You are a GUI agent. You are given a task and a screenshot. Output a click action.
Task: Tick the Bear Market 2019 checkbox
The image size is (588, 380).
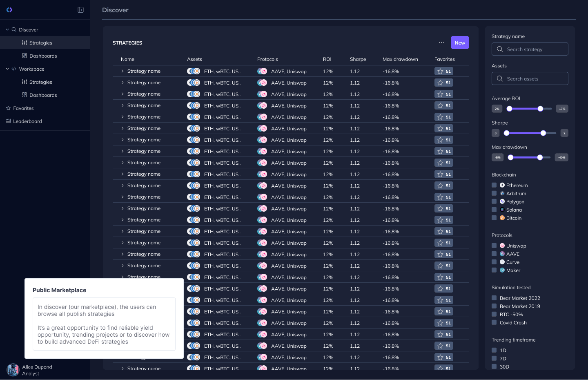point(494,306)
